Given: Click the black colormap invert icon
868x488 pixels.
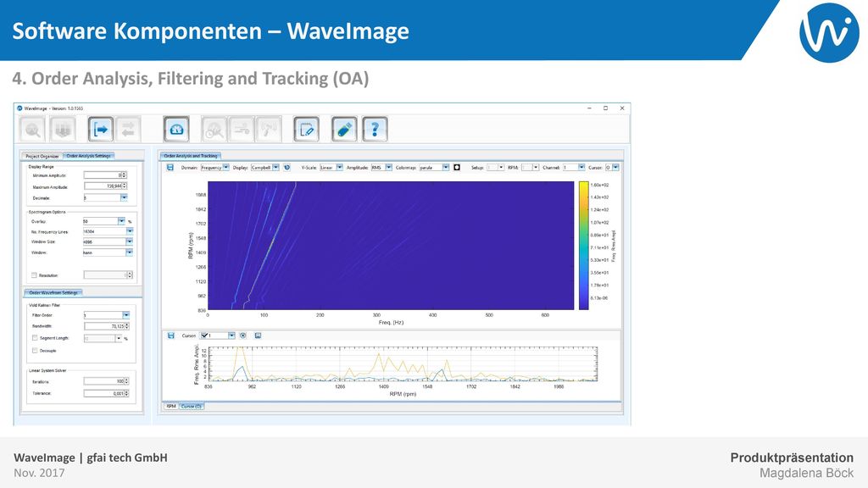Looking at the screenshot, I should 457,167.
